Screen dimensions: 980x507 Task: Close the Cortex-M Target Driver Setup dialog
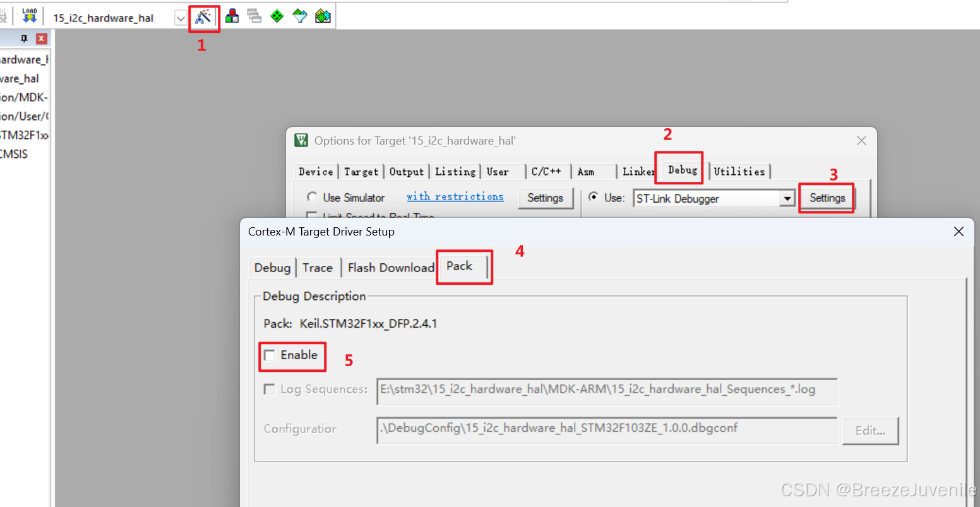(x=959, y=232)
